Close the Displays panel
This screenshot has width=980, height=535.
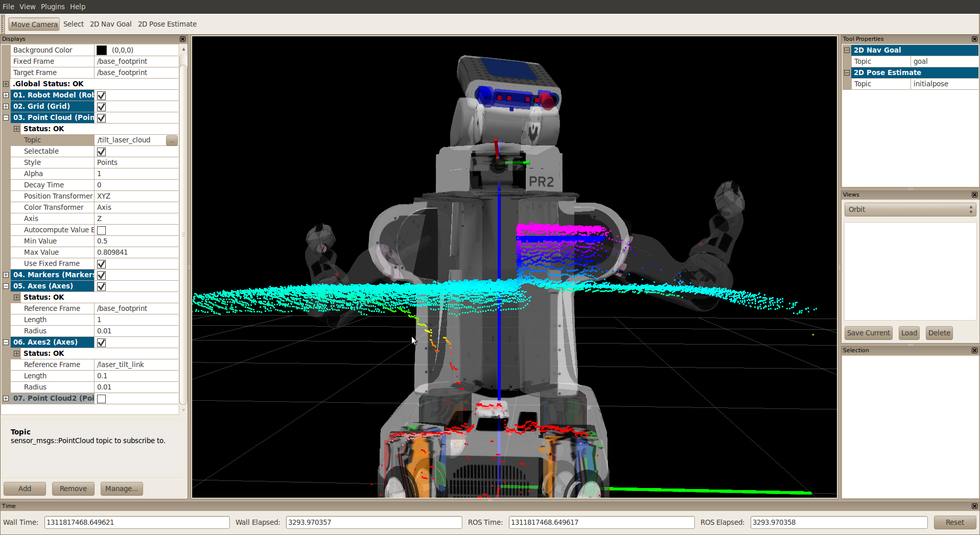182,39
